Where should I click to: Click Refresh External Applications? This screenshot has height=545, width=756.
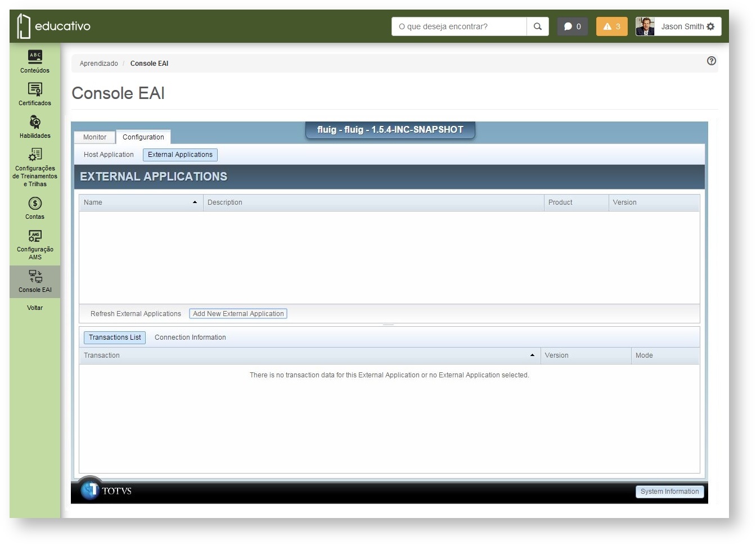click(x=136, y=314)
